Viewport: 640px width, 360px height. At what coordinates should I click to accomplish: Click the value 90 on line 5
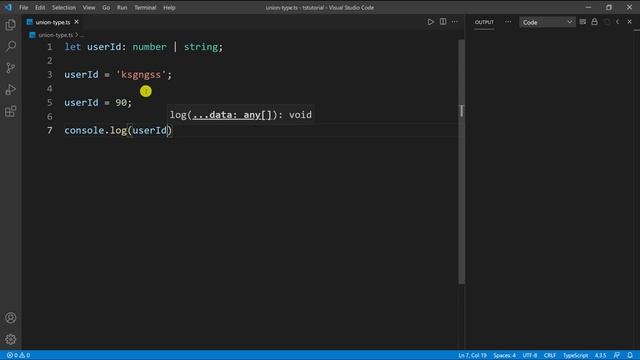click(121, 102)
